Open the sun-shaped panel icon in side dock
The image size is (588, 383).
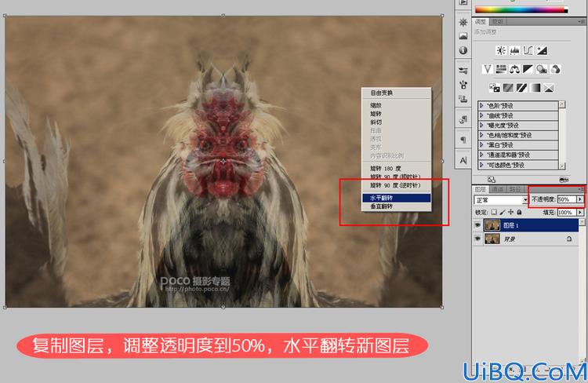click(463, 22)
